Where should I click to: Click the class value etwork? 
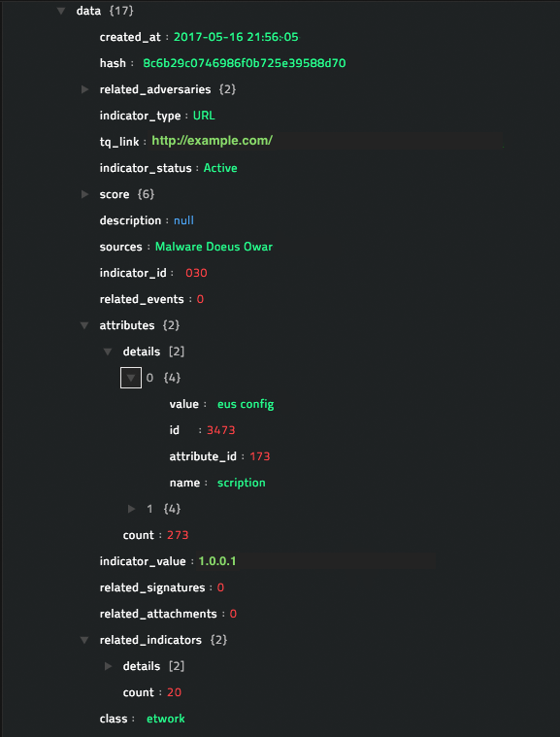[x=166, y=719]
